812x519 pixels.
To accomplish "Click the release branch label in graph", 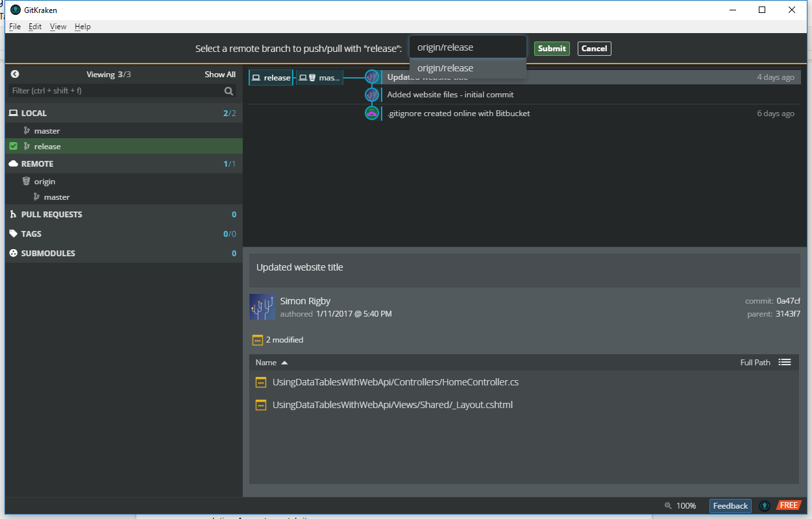I will [x=271, y=77].
